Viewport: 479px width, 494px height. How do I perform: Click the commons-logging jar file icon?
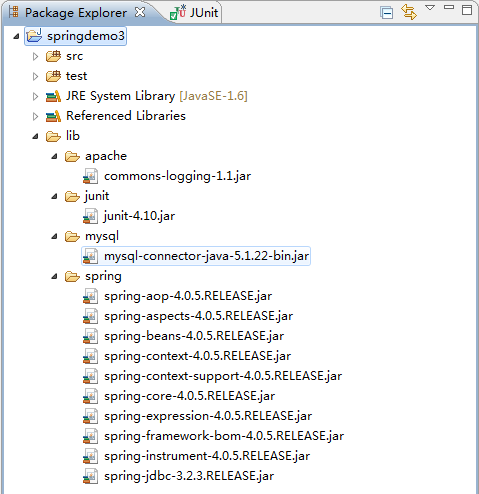(x=90, y=176)
